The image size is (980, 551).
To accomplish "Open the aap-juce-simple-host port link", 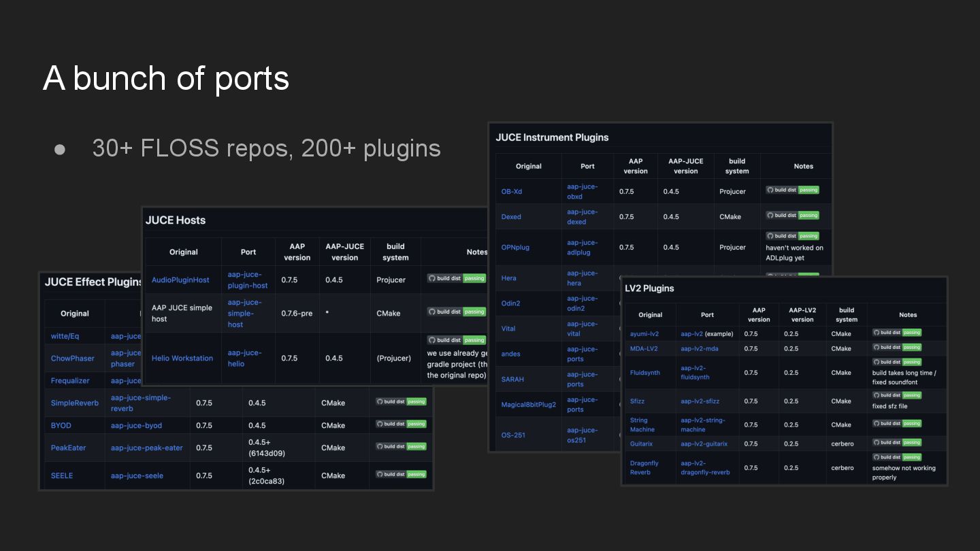I will click(245, 313).
